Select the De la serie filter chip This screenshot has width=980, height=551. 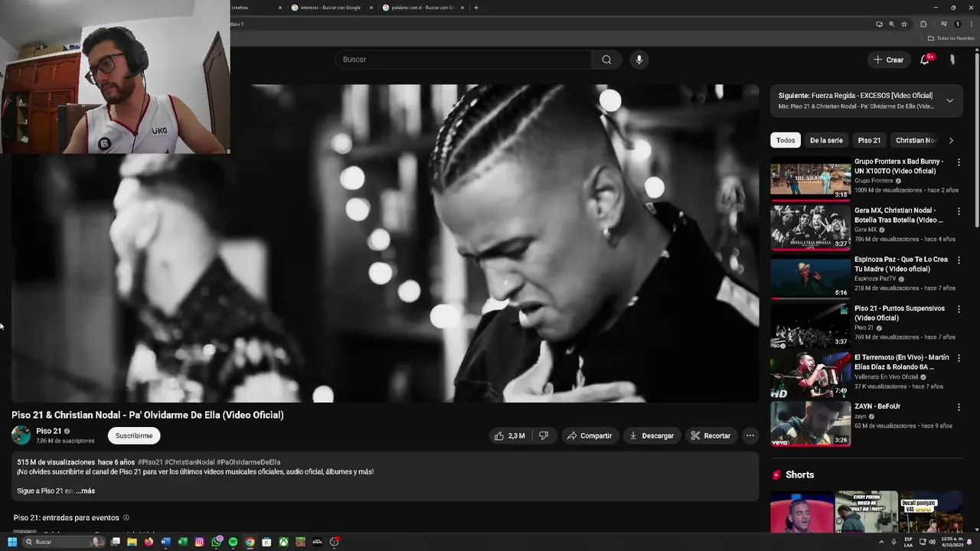(x=826, y=140)
